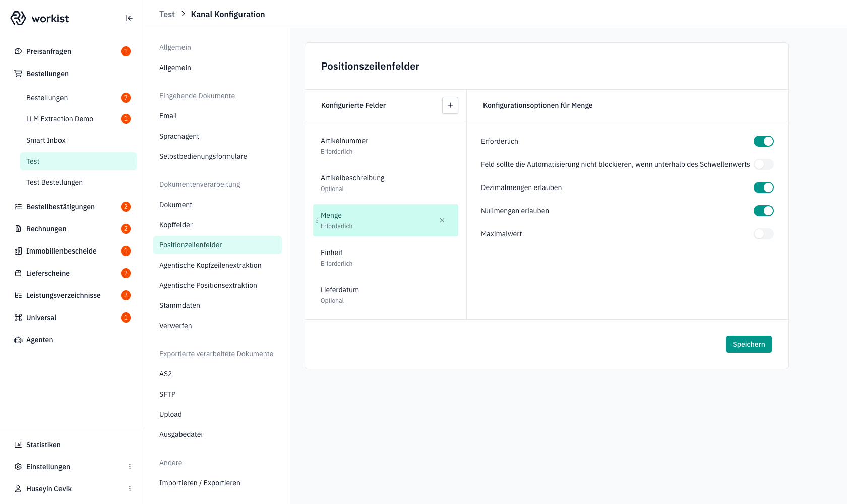The height and width of the screenshot is (504, 847).
Task: Open Upload export settings
Action: click(217, 414)
